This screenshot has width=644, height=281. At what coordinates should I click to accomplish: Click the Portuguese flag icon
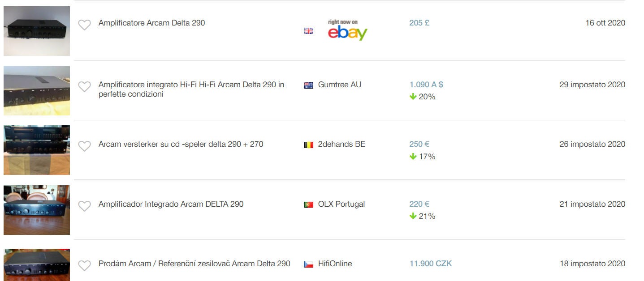[309, 204]
